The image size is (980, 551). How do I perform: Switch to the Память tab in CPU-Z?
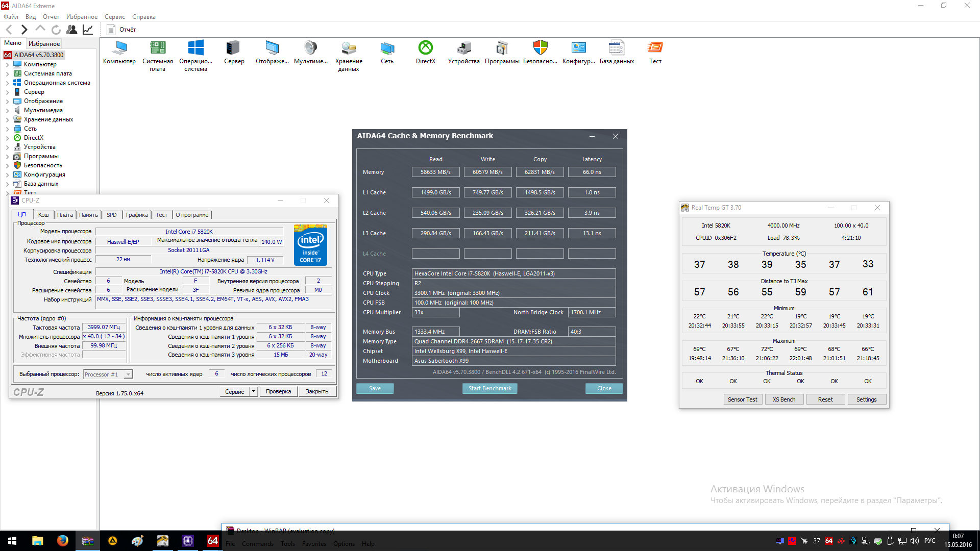88,215
